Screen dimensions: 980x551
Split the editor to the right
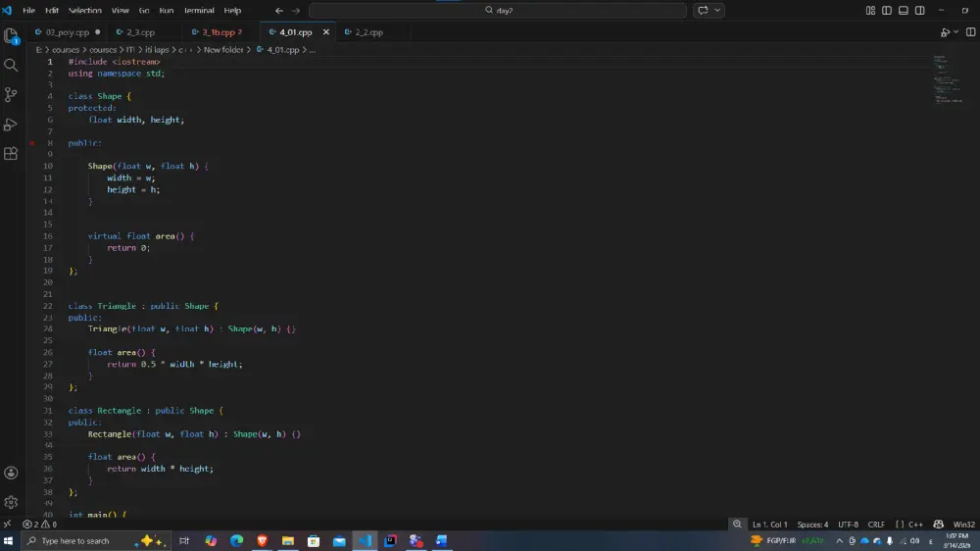click(x=970, y=32)
